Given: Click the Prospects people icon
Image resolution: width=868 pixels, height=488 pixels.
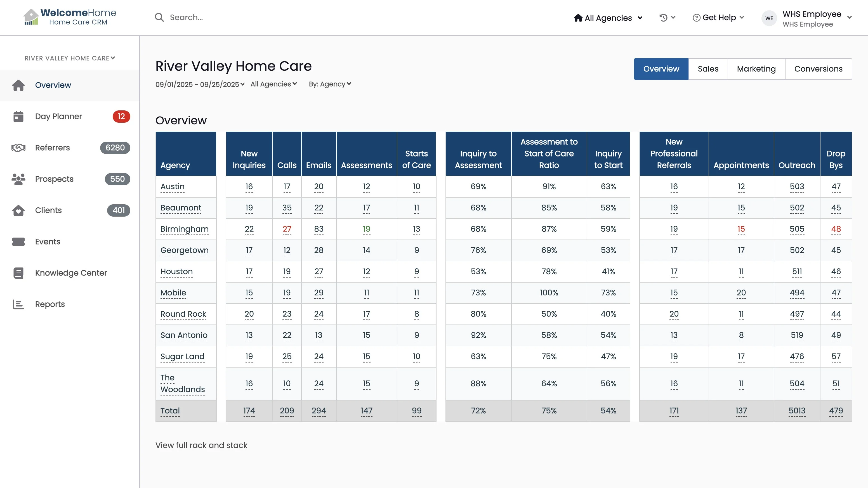Looking at the screenshot, I should coord(18,179).
